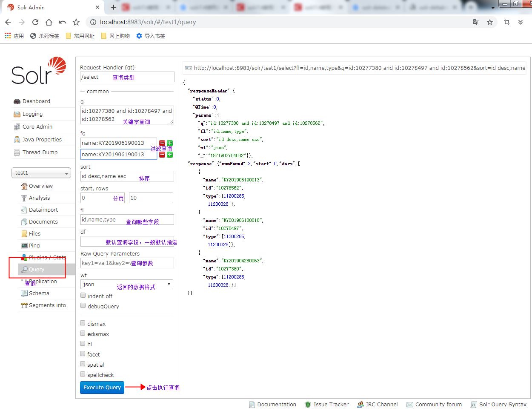
Task: Enable hl highlighting checkbox
Action: point(83,344)
